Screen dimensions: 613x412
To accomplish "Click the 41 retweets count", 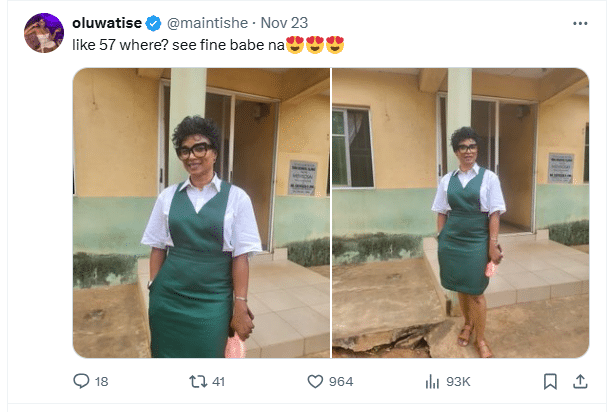I will [219, 381].
